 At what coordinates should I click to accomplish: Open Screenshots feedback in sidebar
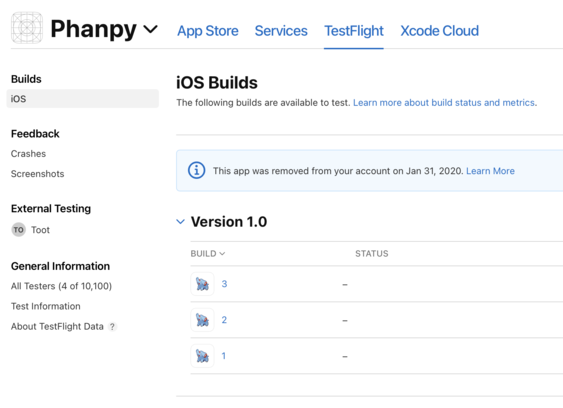click(x=37, y=174)
